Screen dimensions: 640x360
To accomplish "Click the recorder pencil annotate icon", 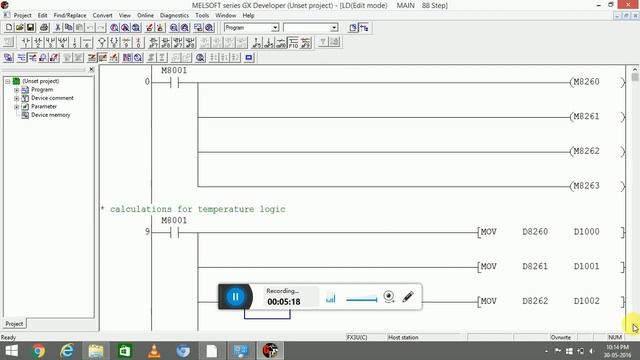I will click(408, 296).
